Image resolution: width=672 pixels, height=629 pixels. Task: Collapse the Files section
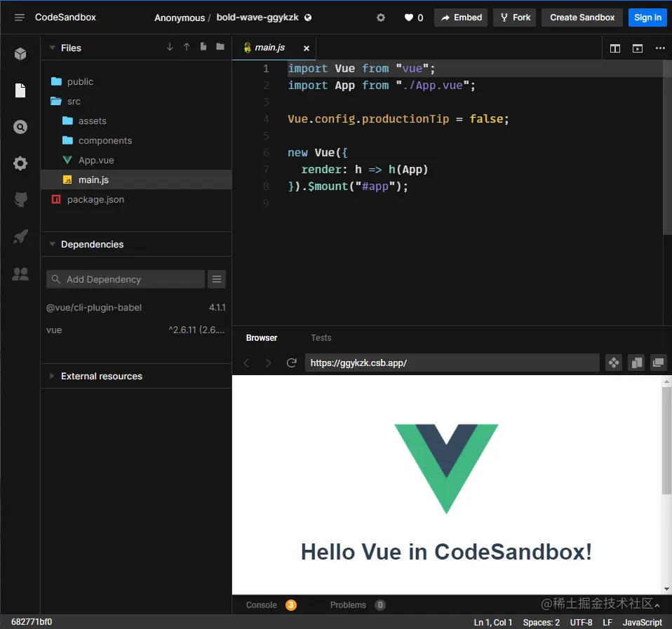coord(53,48)
